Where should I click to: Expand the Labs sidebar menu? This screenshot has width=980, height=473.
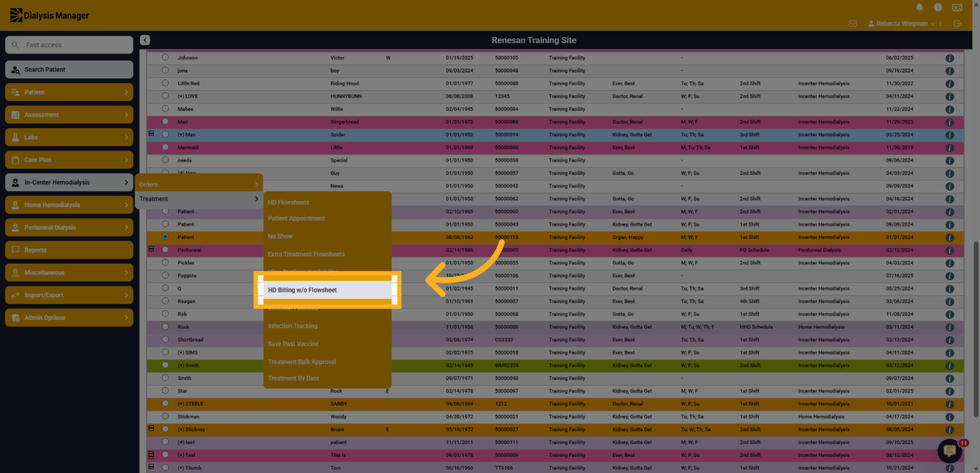[x=69, y=137]
